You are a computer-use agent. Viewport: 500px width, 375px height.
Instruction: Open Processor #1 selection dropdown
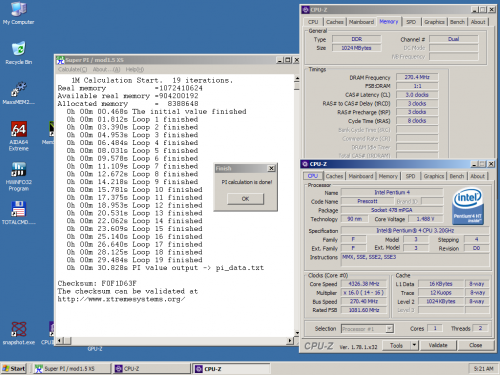coord(389,329)
